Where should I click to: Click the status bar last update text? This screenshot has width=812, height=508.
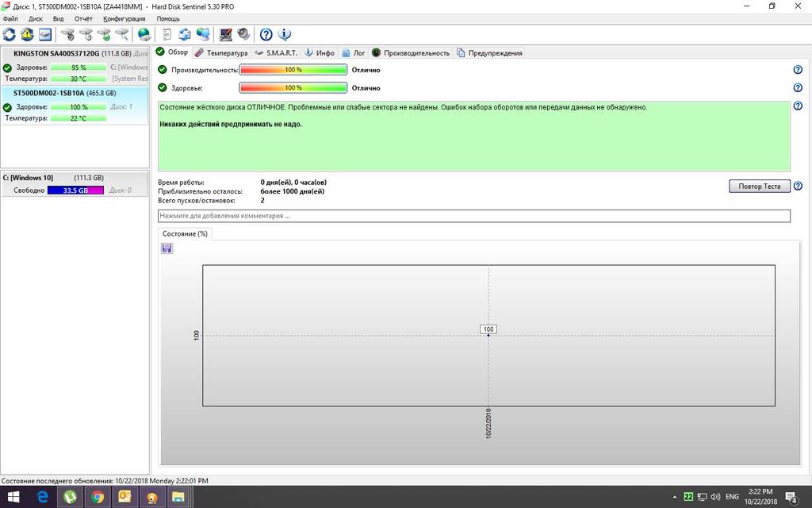click(105, 480)
